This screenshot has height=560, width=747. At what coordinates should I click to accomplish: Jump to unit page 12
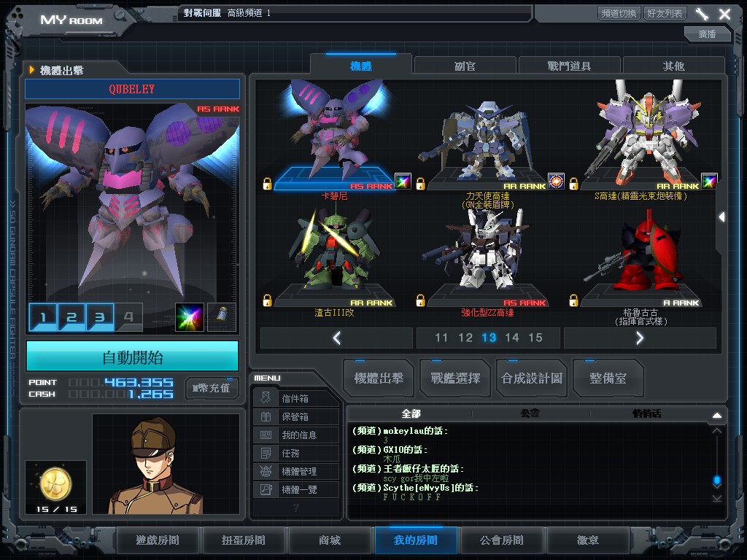(465, 338)
